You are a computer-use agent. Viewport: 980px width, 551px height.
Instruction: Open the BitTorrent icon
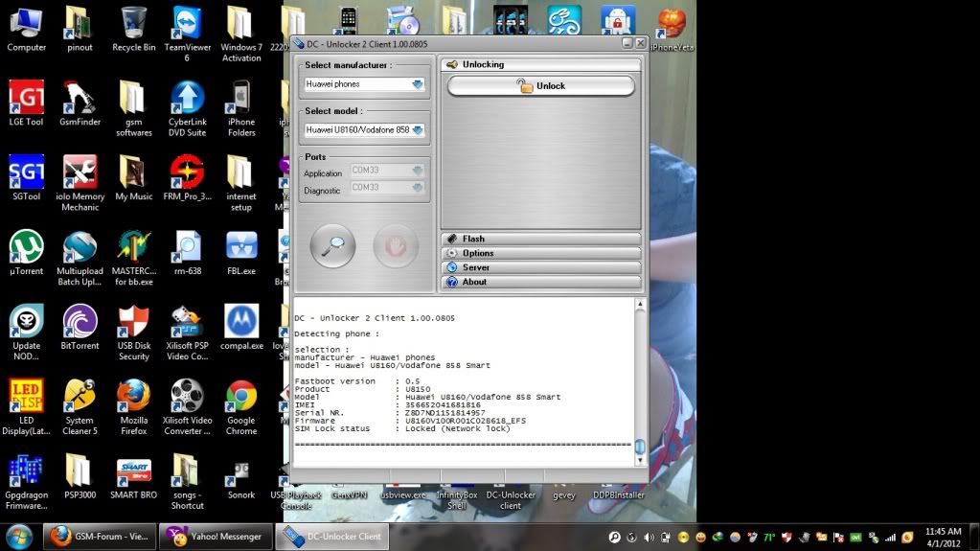point(80,328)
